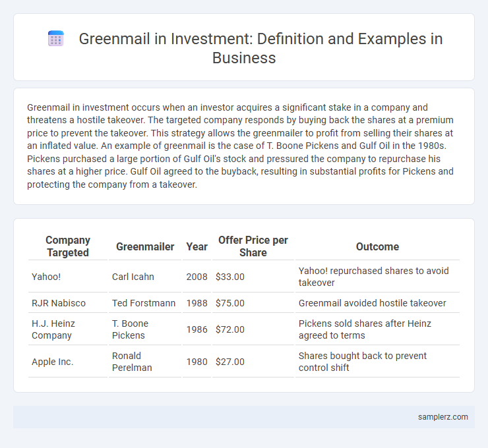The image size is (488, 448).
Task: Click the Ted Forstmann cell
Action: click(x=145, y=303)
